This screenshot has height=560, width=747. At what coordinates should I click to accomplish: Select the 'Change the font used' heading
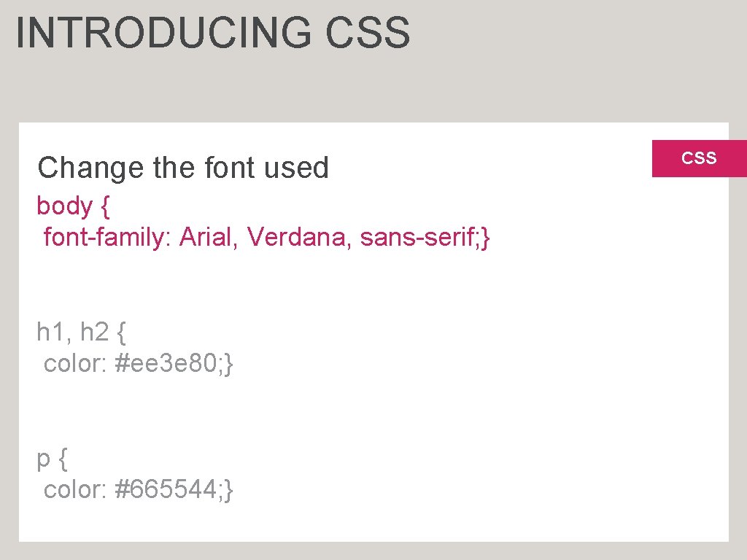click(183, 168)
